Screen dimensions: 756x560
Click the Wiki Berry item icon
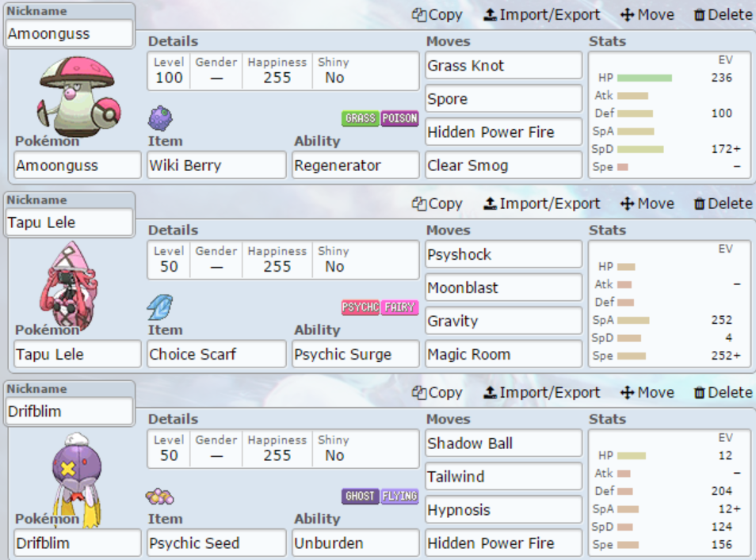[161, 119]
